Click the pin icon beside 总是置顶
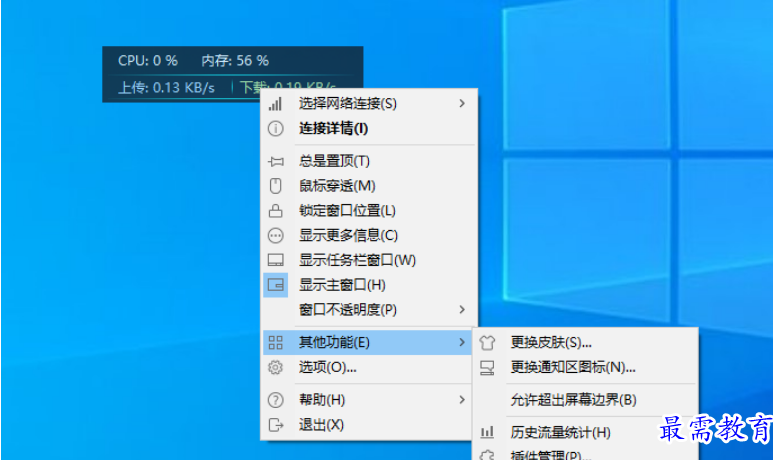 [x=275, y=161]
